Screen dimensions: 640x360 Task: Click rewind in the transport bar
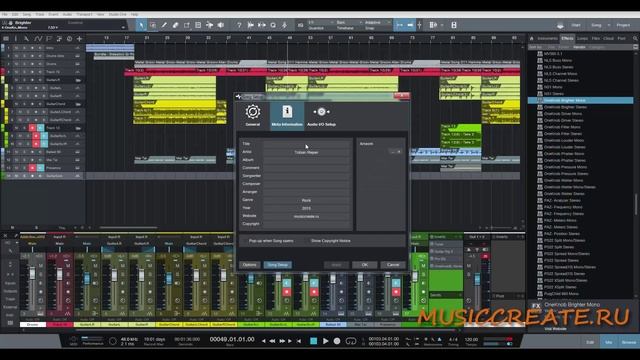pyautogui.click(x=272, y=341)
